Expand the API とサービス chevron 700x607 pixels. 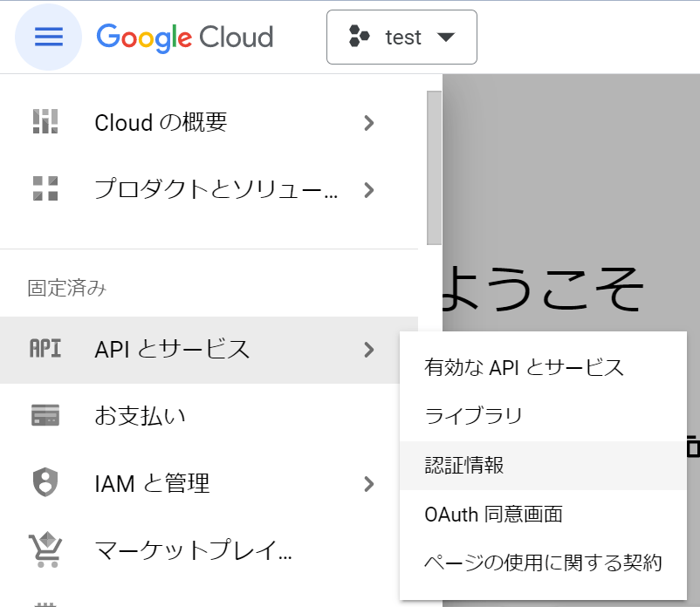368,350
